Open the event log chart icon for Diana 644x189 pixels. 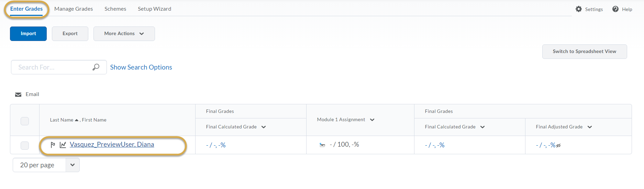pos(63,145)
